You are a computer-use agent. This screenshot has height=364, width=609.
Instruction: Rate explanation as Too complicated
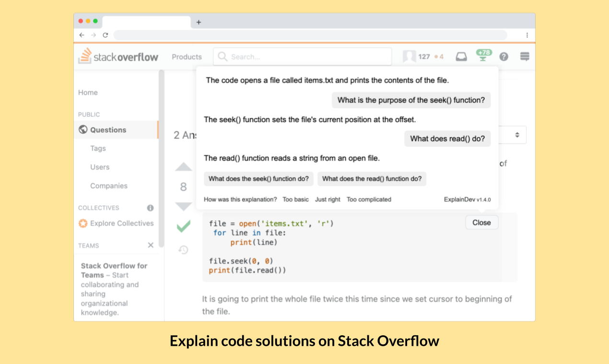[369, 199]
